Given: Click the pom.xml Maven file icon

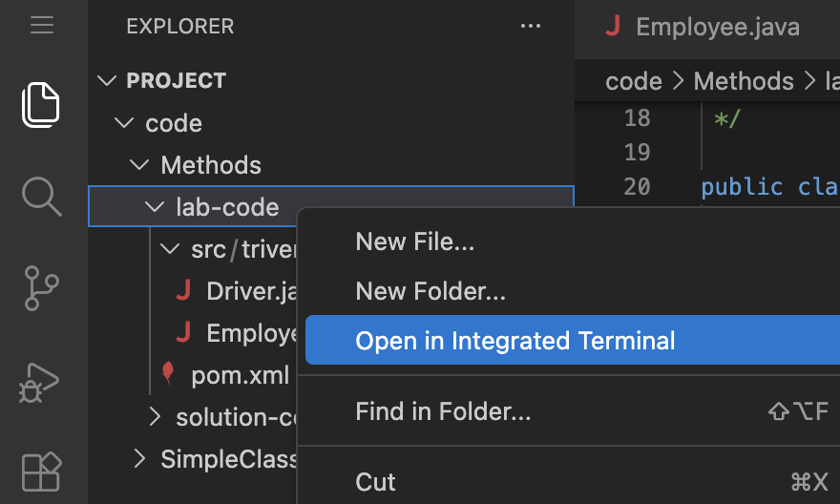Looking at the screenshot, I should (168, 373).
